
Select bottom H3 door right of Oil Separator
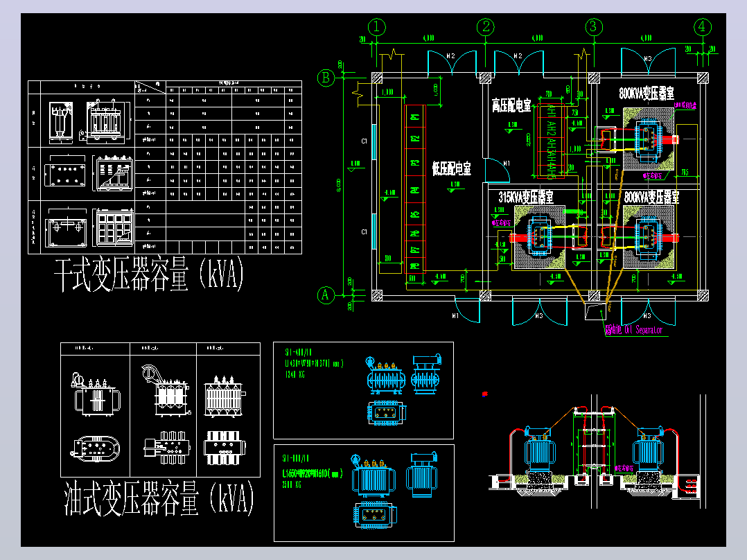tap(648, 312)
